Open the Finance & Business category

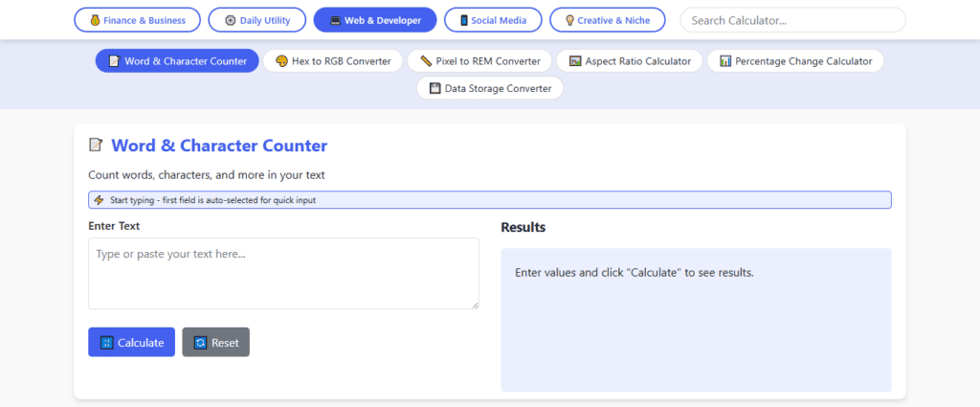(137, 20)
